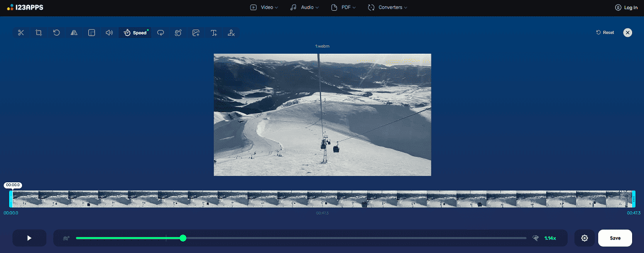644x253 pixels.
Task: Click the slow turtle icon
Action: (66, 238)
